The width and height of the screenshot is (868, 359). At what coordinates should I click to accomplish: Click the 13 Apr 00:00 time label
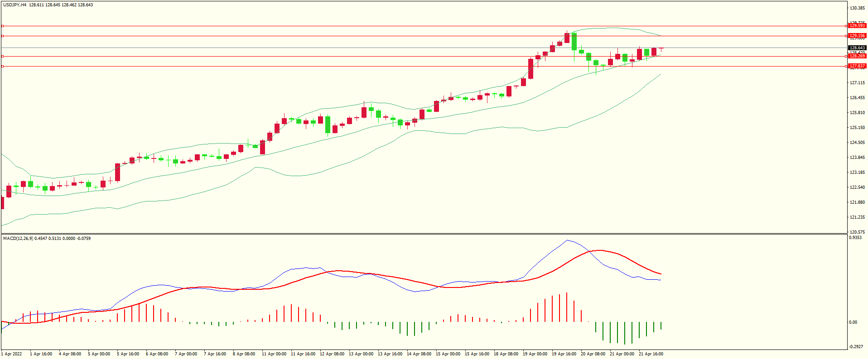click(x=361, y=354)
